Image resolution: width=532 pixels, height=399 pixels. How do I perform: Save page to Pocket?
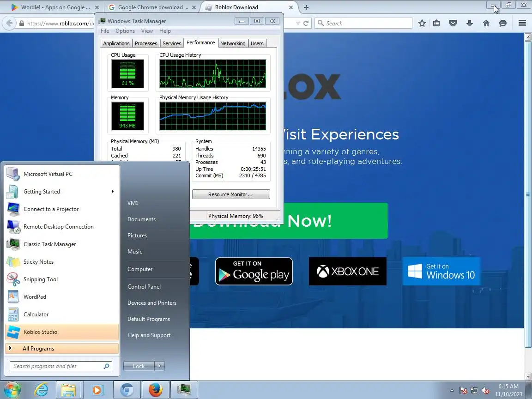click(x=453, y=23)
